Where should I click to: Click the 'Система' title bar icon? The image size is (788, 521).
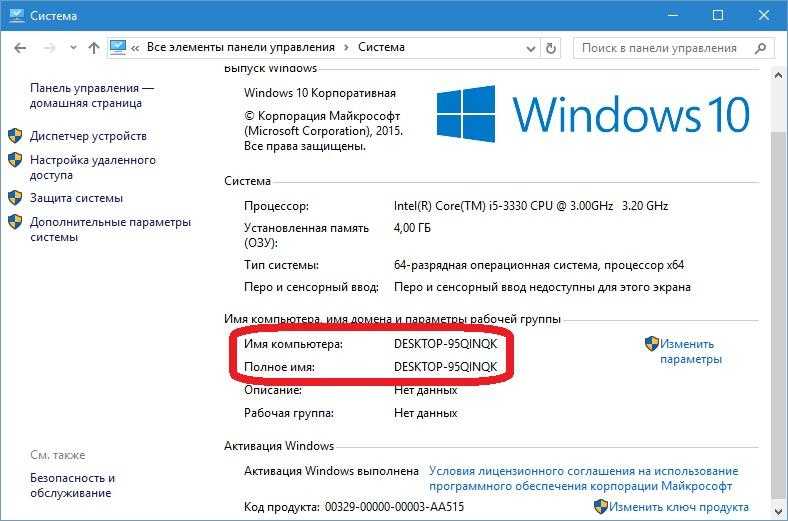click(16, 15)
